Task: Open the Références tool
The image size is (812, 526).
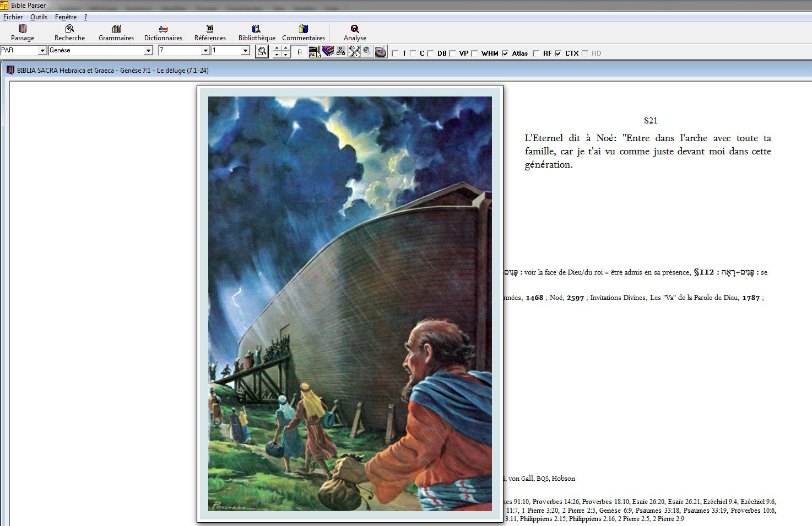Action: tap(210, 33)
